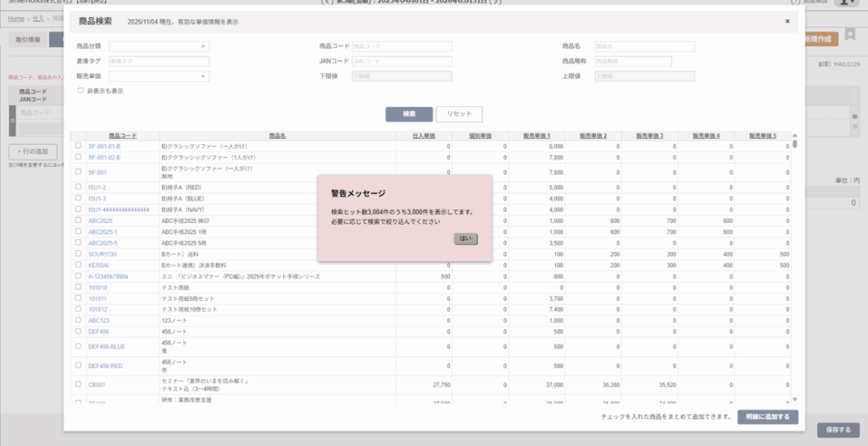868x446 pixels.
Task: Open the 販売単価 dropdown
Action: point(159,76)
